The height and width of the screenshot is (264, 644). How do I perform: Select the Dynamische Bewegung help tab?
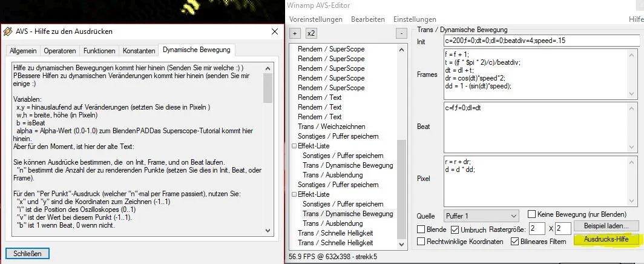196,50
